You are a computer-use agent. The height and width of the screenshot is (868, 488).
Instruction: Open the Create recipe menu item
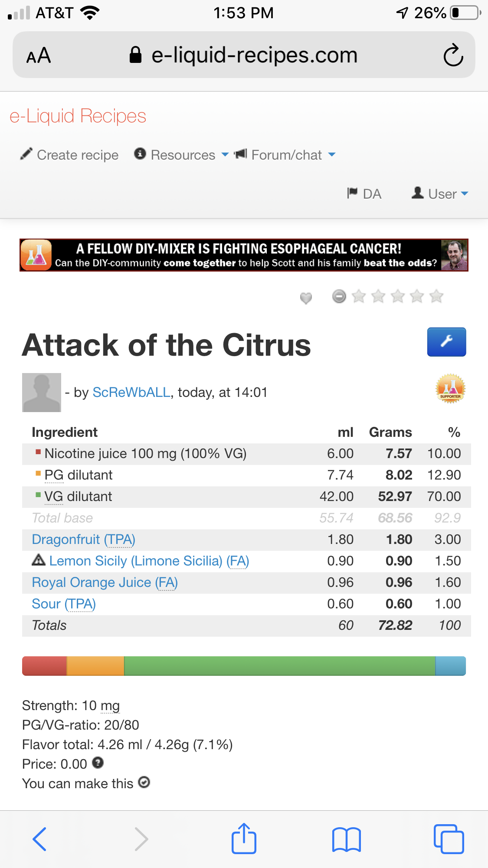69,155
